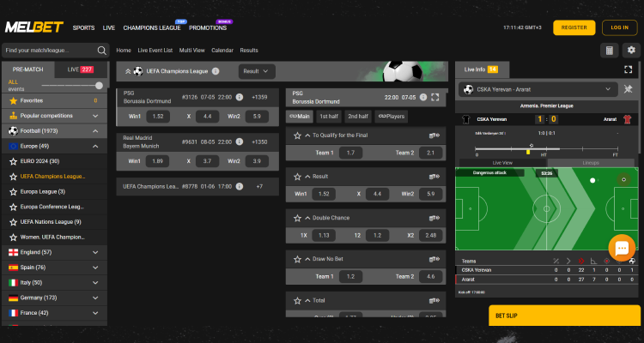Viewport: 644px width, 343px height.
Task: Favorite the Women UEFA Champions League star
Action: coord(13,238)
